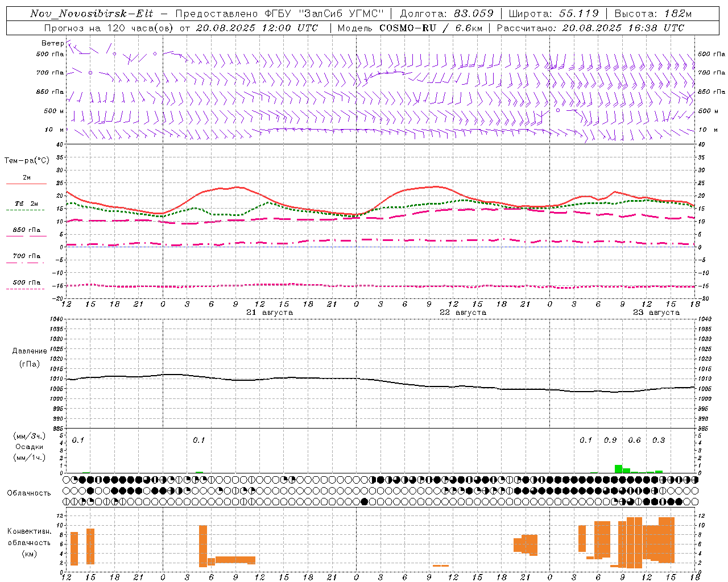The width and height of the screenshot is (728, 582).
Task: Click the 23 августа date label
Action: [656, 313]
